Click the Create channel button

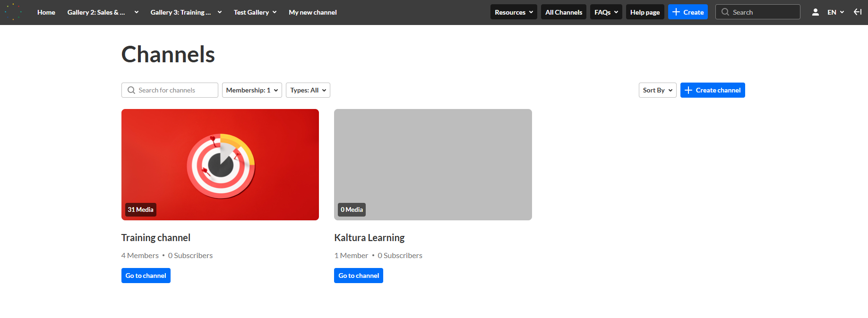tap(713, 90)
